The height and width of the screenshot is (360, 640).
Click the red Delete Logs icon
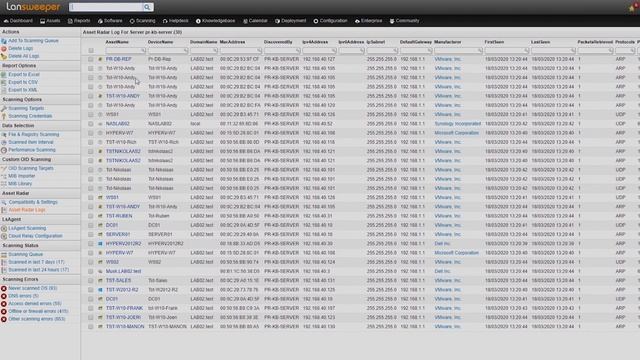pos(4,49)
